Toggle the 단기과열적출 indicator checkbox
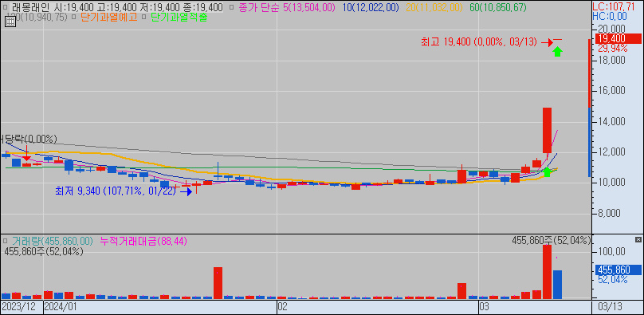644x315 pixels. (143, 18)
